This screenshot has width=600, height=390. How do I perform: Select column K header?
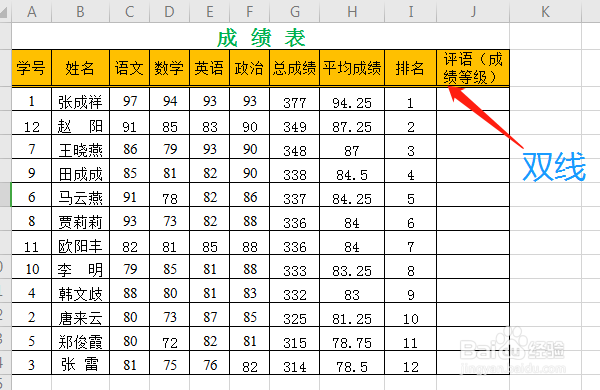click(545, 11)
